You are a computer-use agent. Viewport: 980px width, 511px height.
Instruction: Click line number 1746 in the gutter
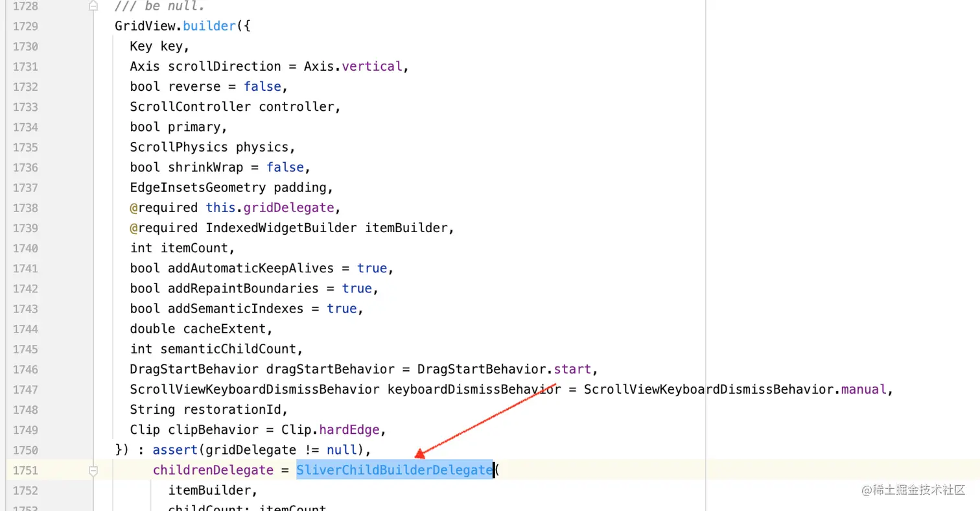point(25,369)
